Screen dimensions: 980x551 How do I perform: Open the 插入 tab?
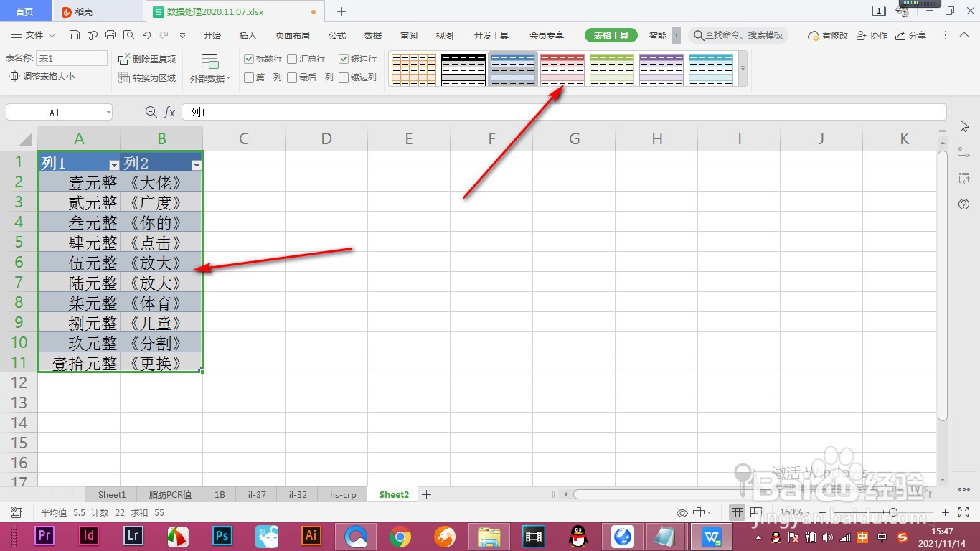pos(248,35)
